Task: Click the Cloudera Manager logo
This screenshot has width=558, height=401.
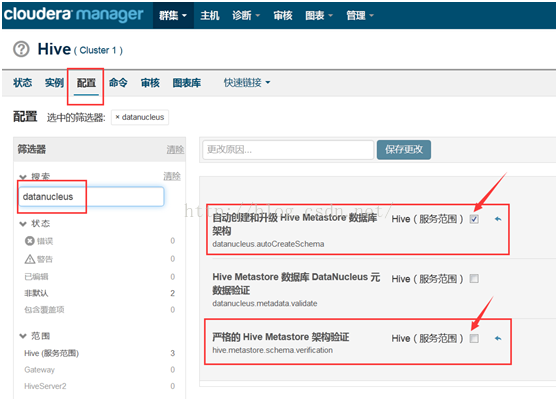Action: (73, 14)
